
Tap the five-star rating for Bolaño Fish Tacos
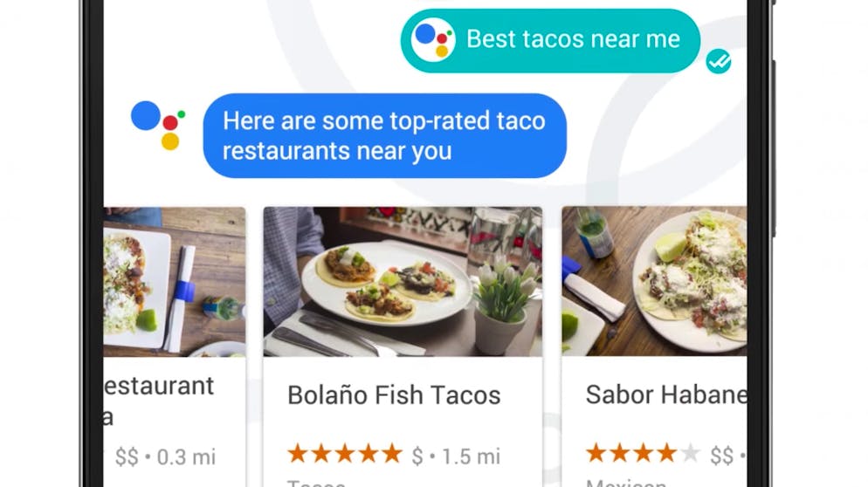point(345,454)
